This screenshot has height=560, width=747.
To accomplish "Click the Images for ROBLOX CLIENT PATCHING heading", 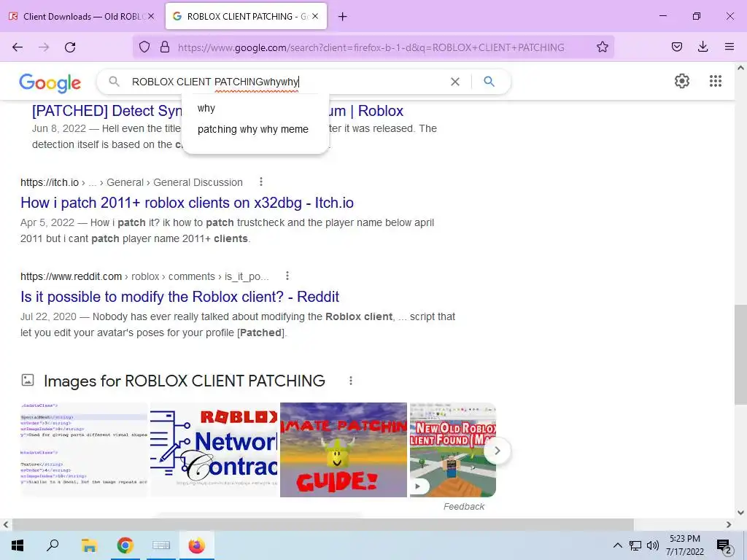I will (x=185, y=381).
